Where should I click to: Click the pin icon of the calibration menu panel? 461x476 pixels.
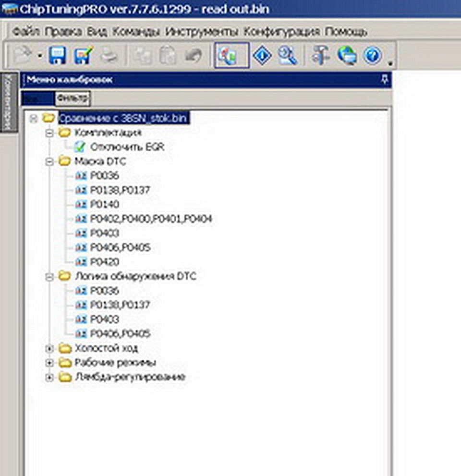385,80
